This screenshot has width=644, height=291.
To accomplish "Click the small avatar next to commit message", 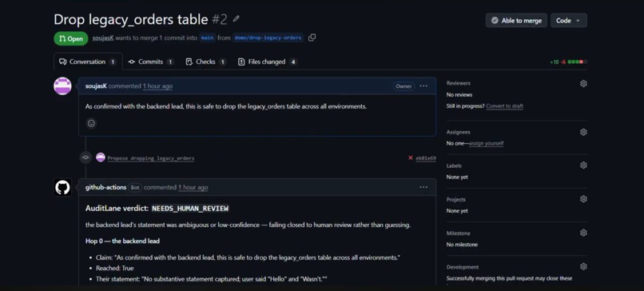I will pyautogui.click(x=101, y=157).
